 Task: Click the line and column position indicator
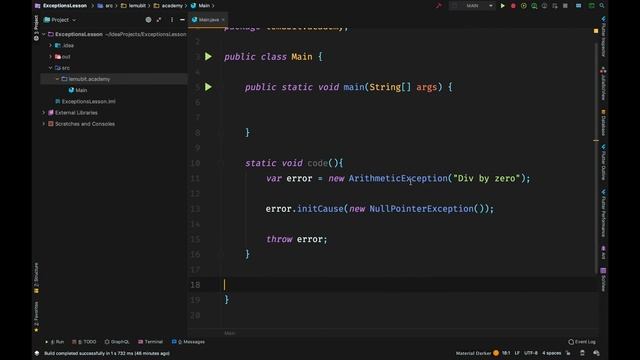coord(506,353)
